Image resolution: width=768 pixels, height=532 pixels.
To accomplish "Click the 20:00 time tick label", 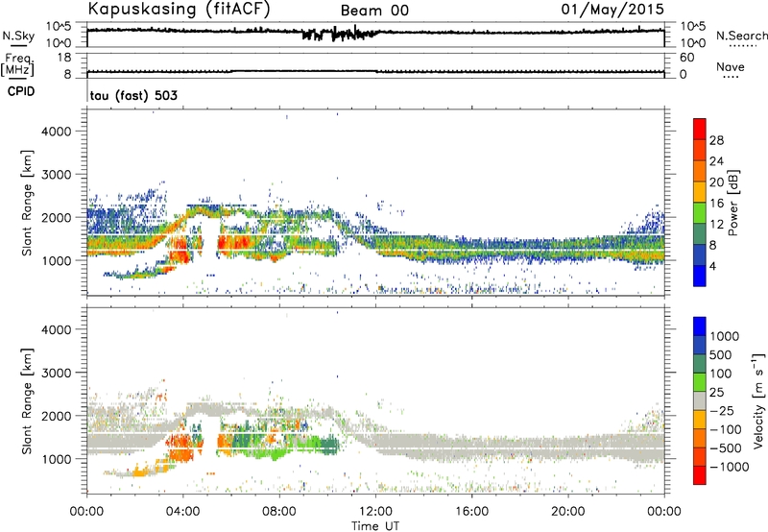I will pyautogui.click(x=568, y=512).
